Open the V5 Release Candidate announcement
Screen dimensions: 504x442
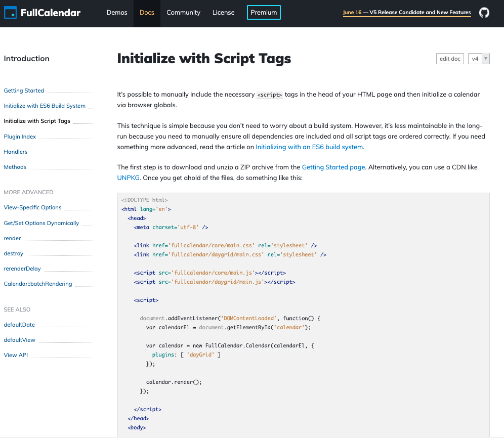click(407, 13)
